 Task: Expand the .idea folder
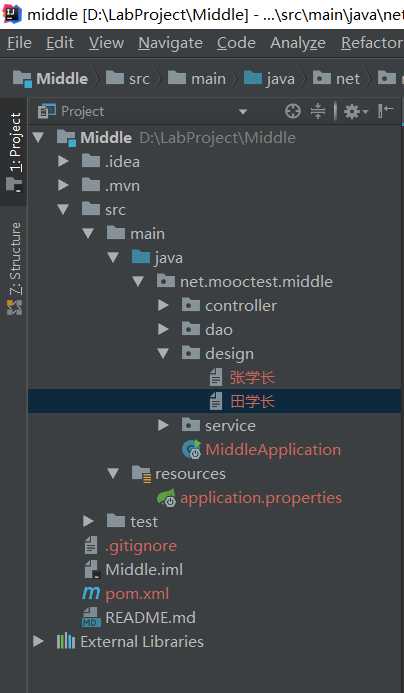coord(63,161)
